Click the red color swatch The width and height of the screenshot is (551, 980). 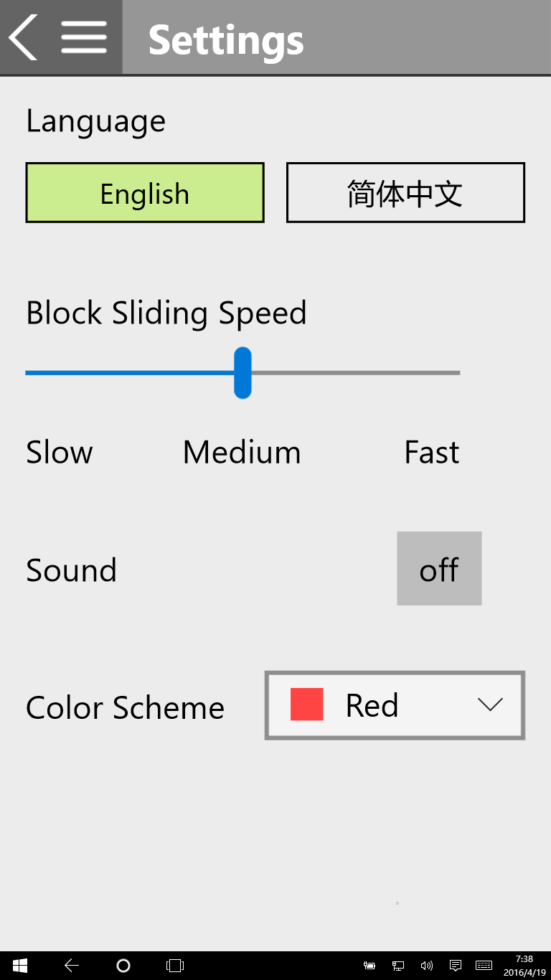point(307,705)
